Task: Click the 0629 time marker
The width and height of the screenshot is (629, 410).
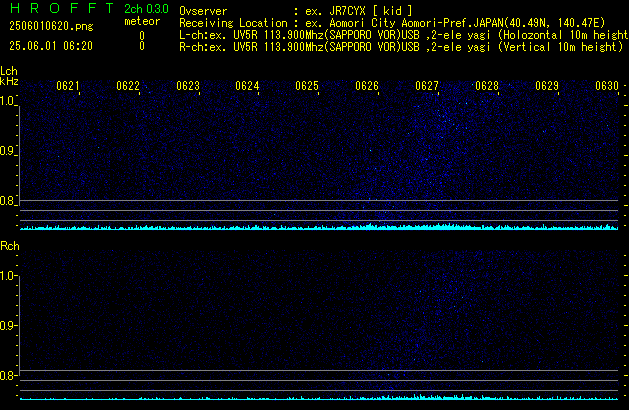Action: click(x=547, y=86)
